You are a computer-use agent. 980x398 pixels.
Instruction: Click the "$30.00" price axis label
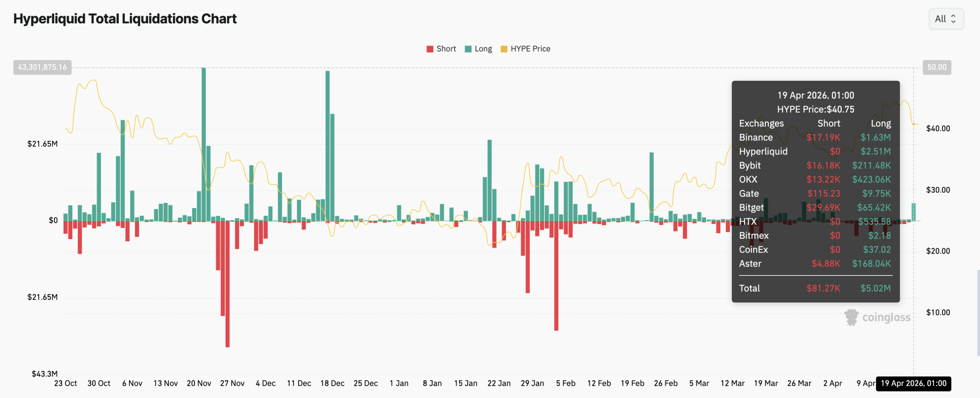pos(938,190)
